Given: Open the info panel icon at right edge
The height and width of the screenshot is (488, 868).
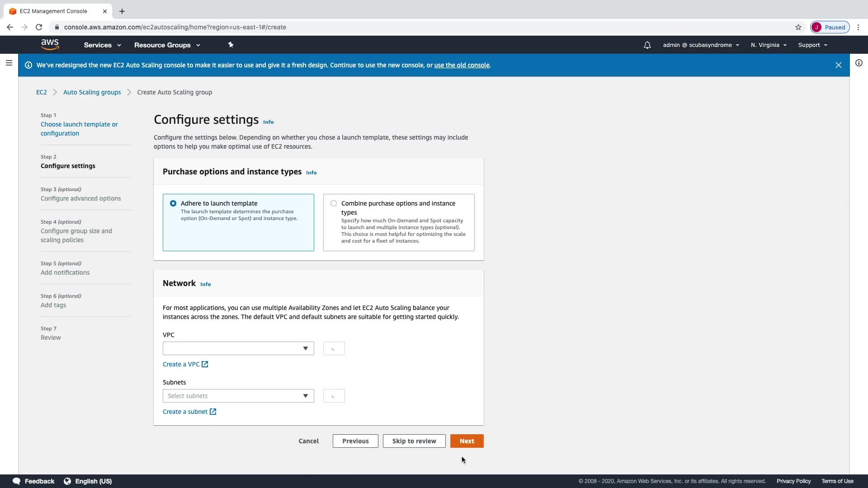Looking at the screenshot, I should pos(859,63).
